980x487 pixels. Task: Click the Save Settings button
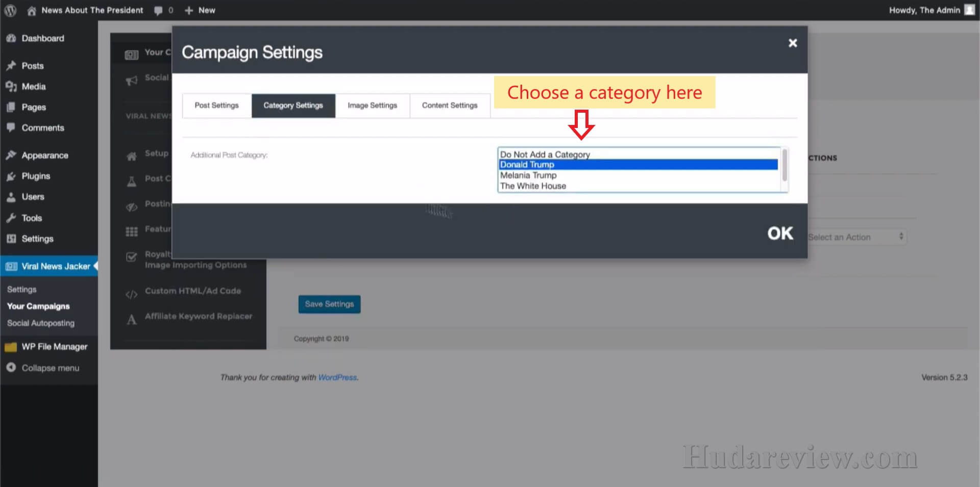329,304
